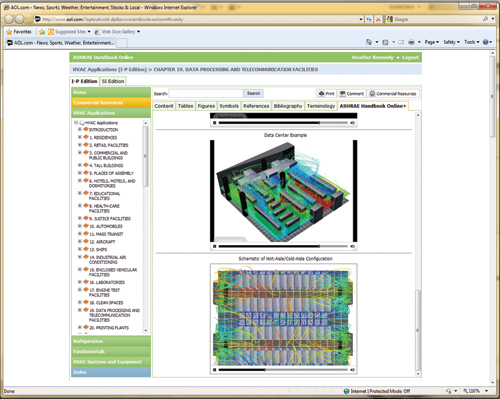Stop the Hot-Aisle/Cold-Aisle schematic video
This screenshot has height=399, width=500.
coord(215,370)
